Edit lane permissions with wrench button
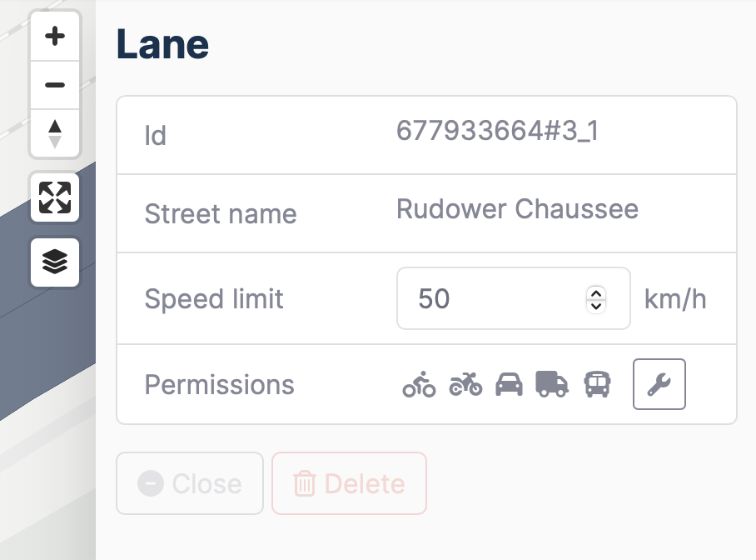This screenshot has width=756, height=560. [x=659, y=384]
